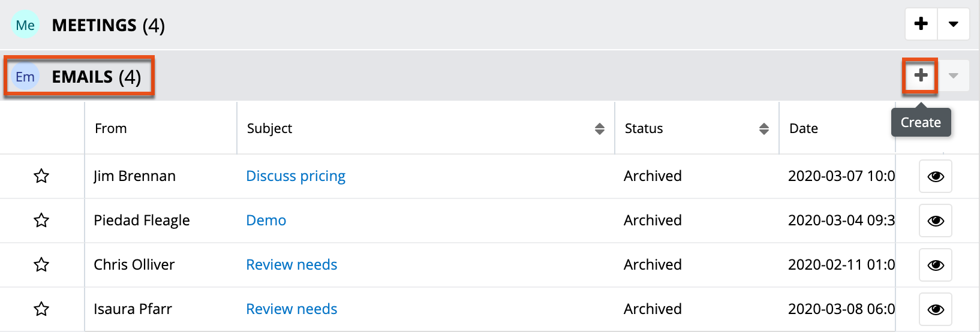Sort emails by Status column arrows
Screen dimensions: 980x332
coord(763,129)
